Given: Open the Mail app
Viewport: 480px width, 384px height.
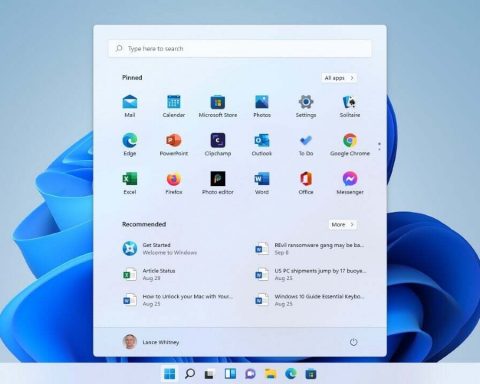Looking at the screenshot, I should point(130,106).
